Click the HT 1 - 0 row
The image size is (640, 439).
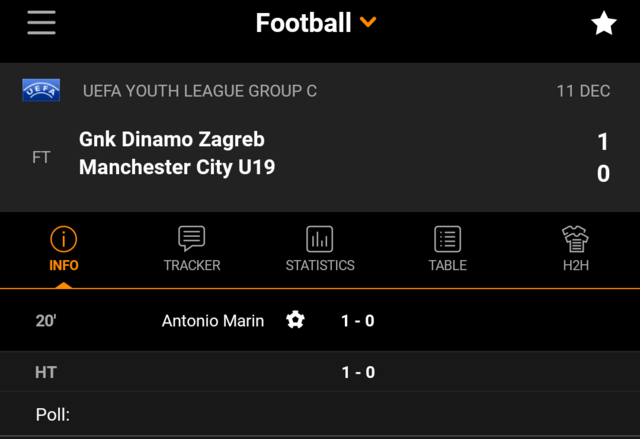pyautogui.click(x=320, y=372)
